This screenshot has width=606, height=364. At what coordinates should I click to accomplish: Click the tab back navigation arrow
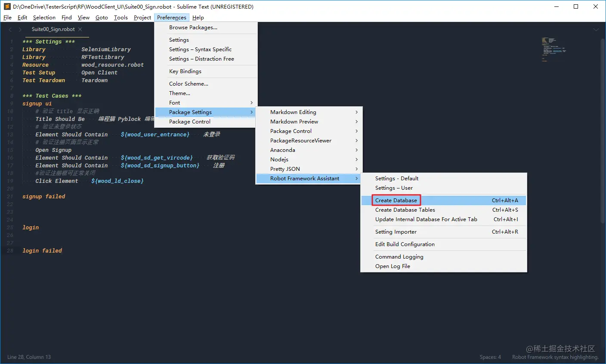click(10, 29)
